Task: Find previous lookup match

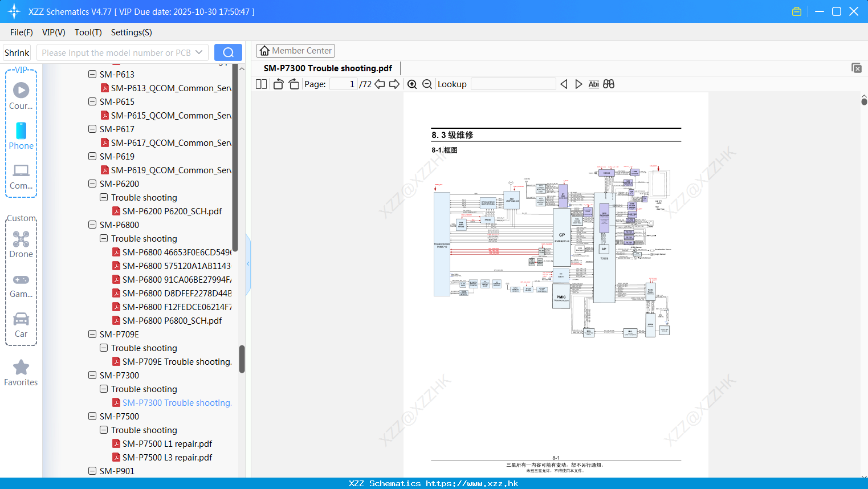Action: (x=564, y=84)
